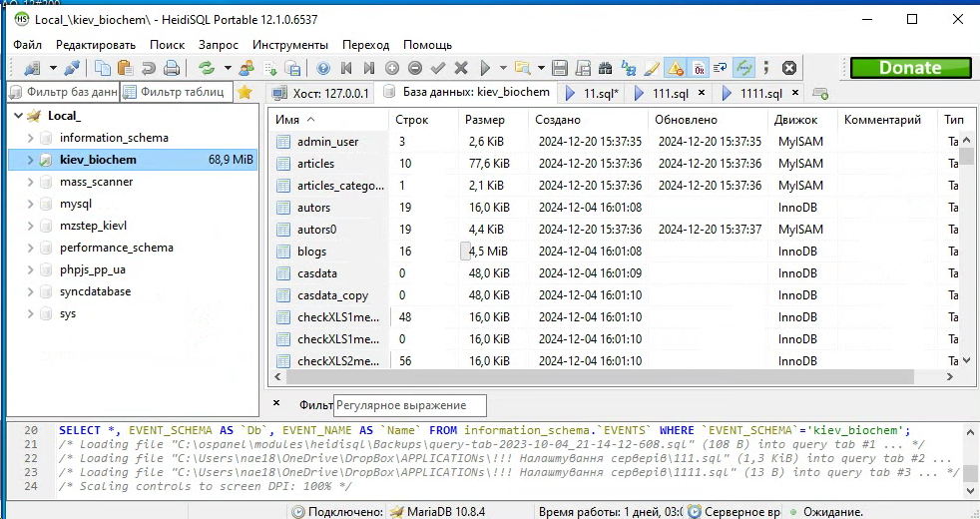Click the Save file diskette icon

[x=559, y=68]
